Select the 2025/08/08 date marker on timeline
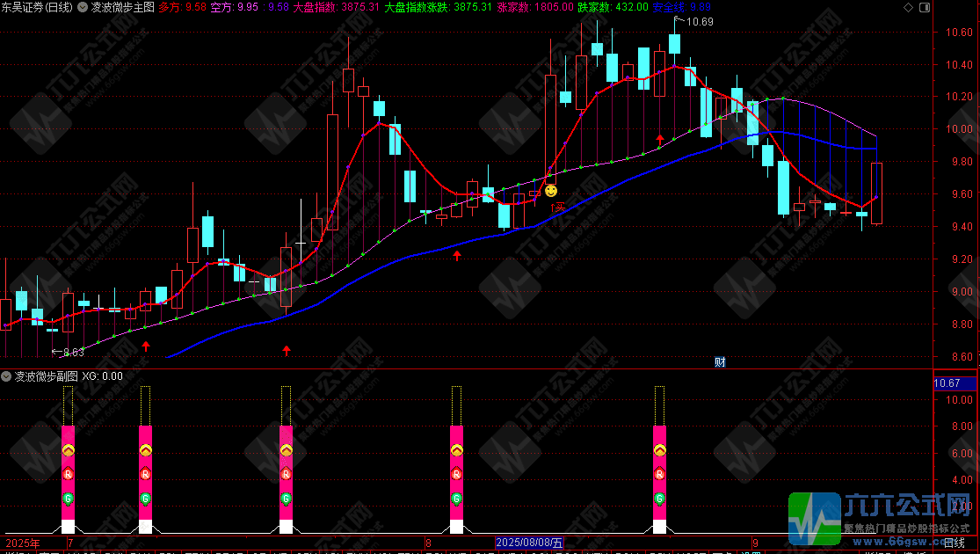 pyautogui.click(x=531, y=545)
